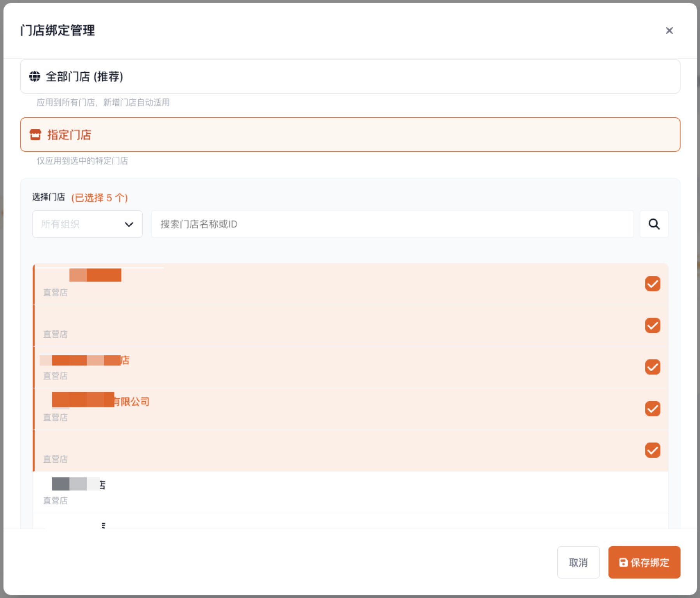The width and height of the screenshot is (700, 598).
Task: Uncheck the first selected store checkbox
Action: pos(652,284)
